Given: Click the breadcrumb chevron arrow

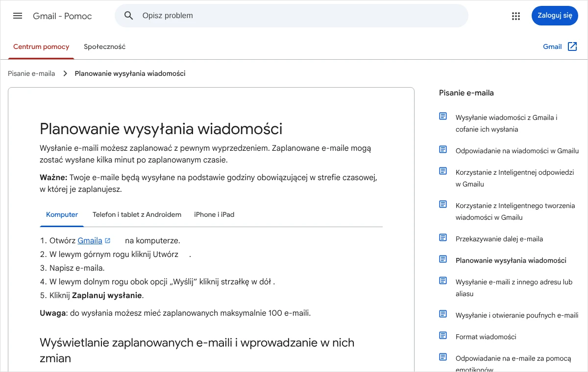Looking at the screenshot, I should coord(65,73).
